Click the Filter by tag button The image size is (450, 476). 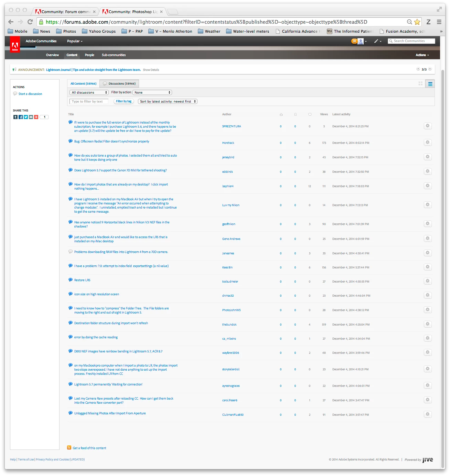124,101
